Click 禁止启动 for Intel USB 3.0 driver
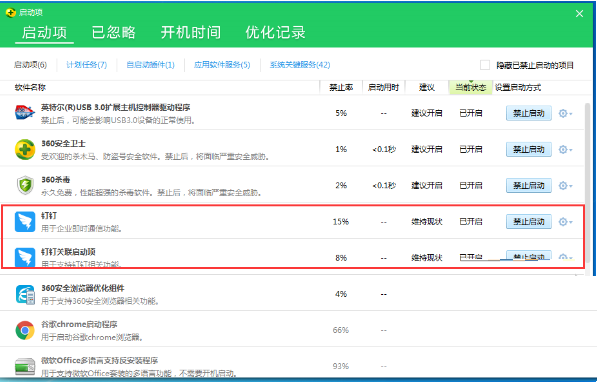Screen dimensions: 597x382 coord(528,113)
